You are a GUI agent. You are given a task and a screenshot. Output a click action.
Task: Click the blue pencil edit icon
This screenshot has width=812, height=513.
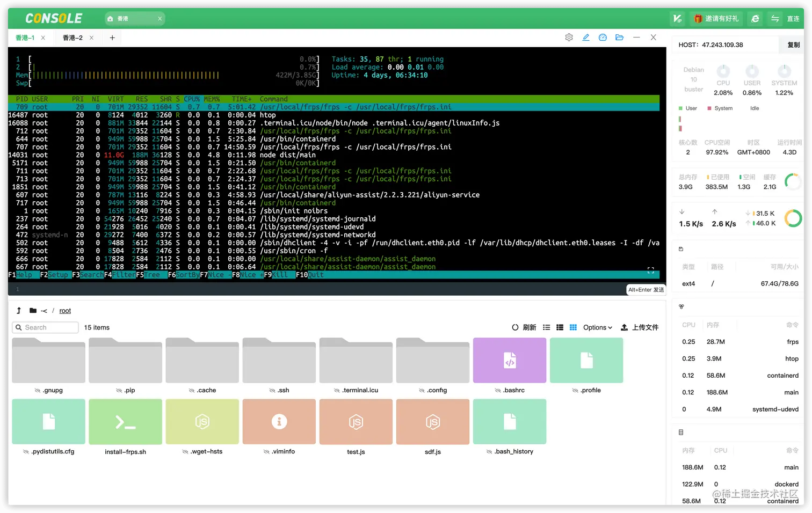click(x=586, y=38)
